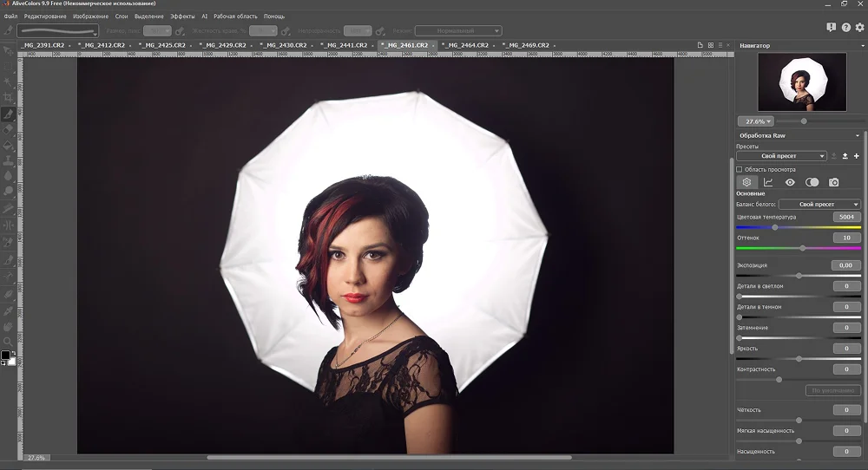Click the Экспозиция slider track
Image resolution: width=868 pixels, height=470 pixels.
pos(799,276)
